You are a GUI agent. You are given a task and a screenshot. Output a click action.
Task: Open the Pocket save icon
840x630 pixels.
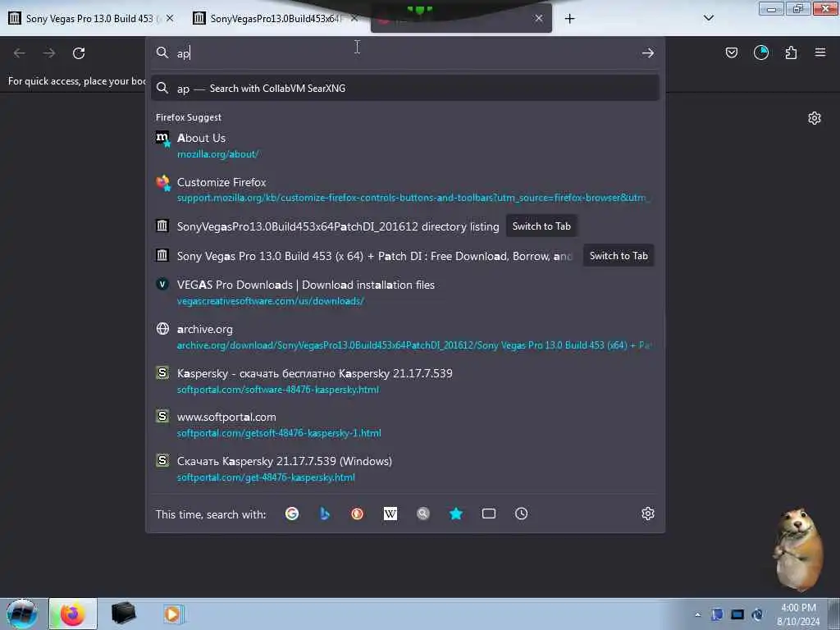[731, 52]
